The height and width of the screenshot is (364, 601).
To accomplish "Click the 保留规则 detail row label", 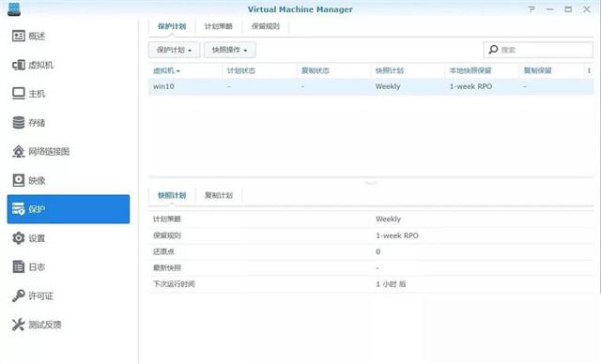I will point(167,235).
